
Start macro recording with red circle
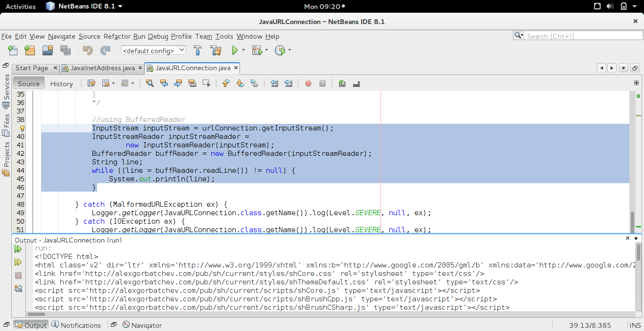point(308,83)
